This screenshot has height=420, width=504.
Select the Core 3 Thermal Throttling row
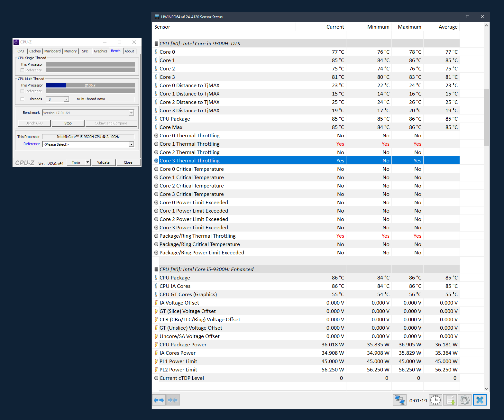pos(306,160)
